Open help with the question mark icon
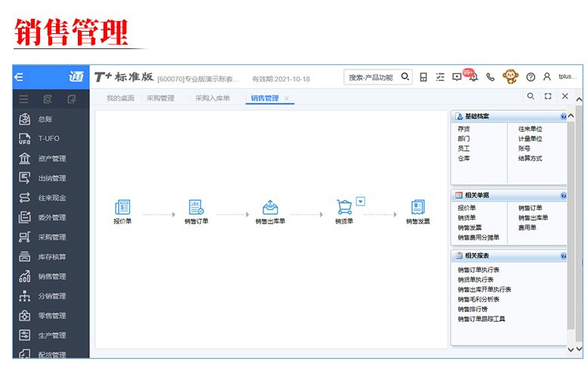 pos(531,77)
